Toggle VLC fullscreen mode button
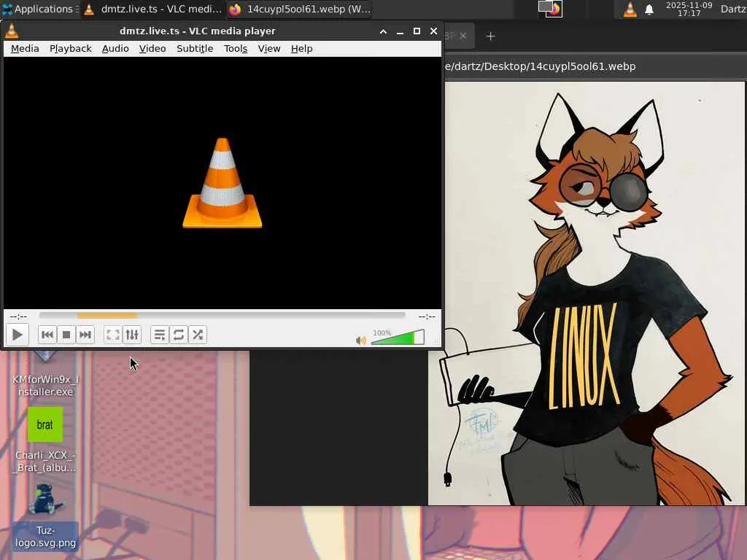Screen dimensions: 747x560 (x=113, y=335)
